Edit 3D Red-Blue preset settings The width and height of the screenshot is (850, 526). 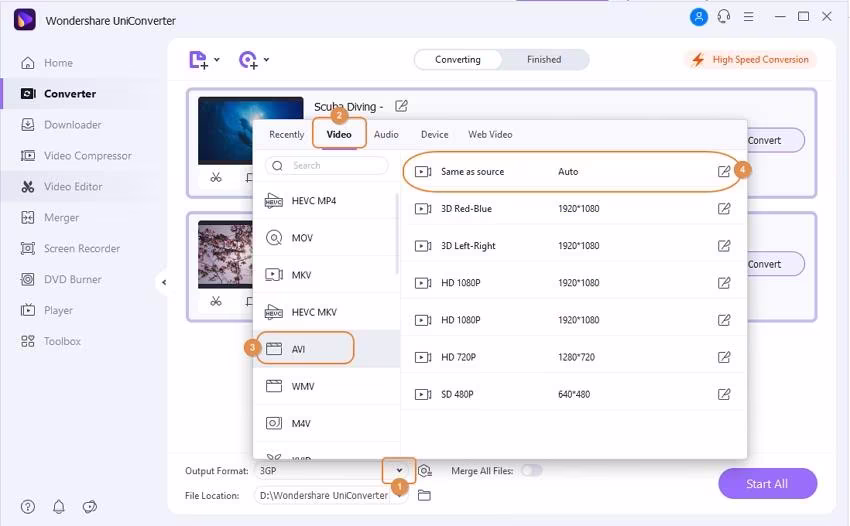724,208
